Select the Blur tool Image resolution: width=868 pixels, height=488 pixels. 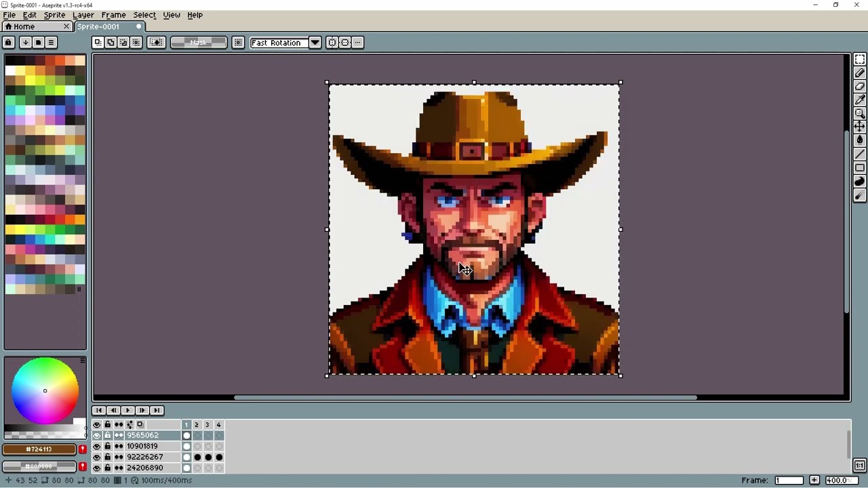point(860,196)
